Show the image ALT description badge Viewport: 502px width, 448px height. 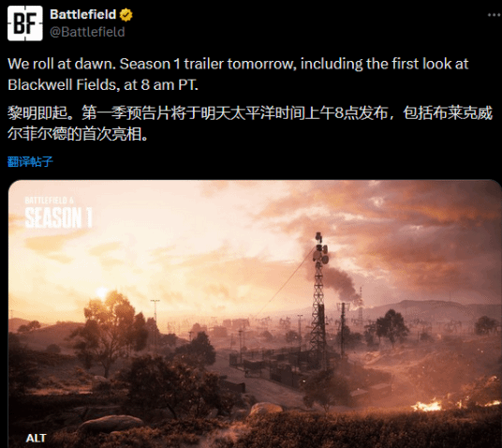click(x=36, y=438)
